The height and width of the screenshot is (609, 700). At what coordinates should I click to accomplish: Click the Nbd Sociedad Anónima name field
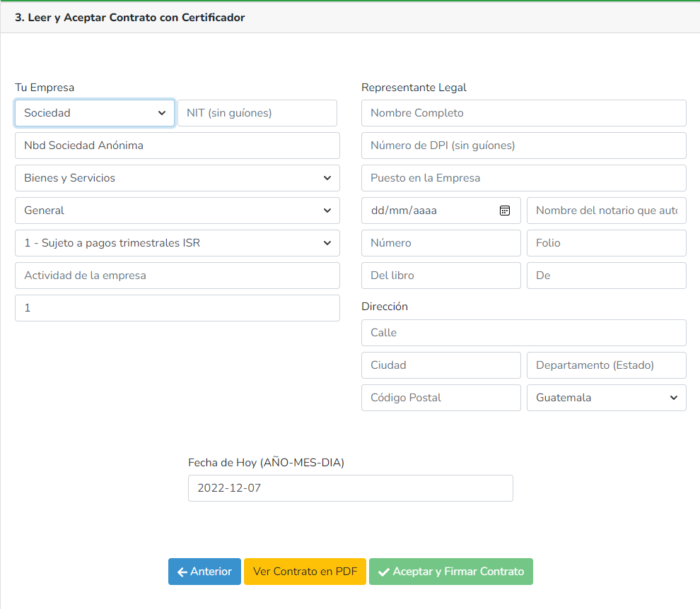[x=177, y=146]
